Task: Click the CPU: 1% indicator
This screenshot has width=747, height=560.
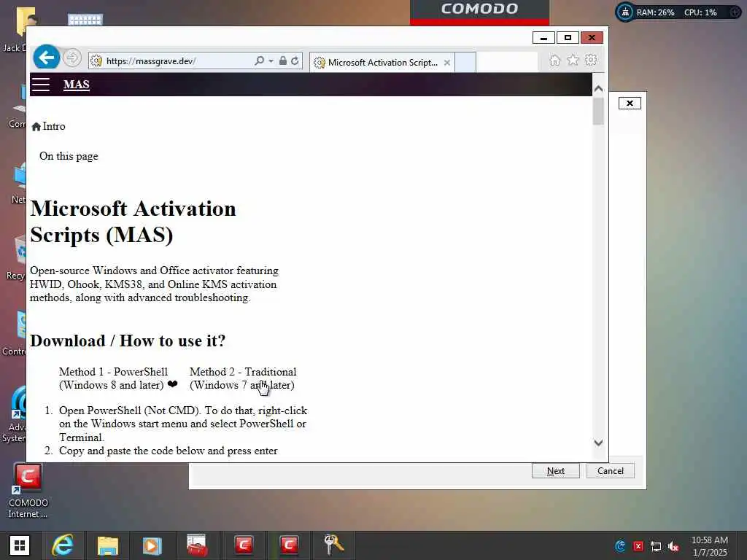Action: pos(700,12)
